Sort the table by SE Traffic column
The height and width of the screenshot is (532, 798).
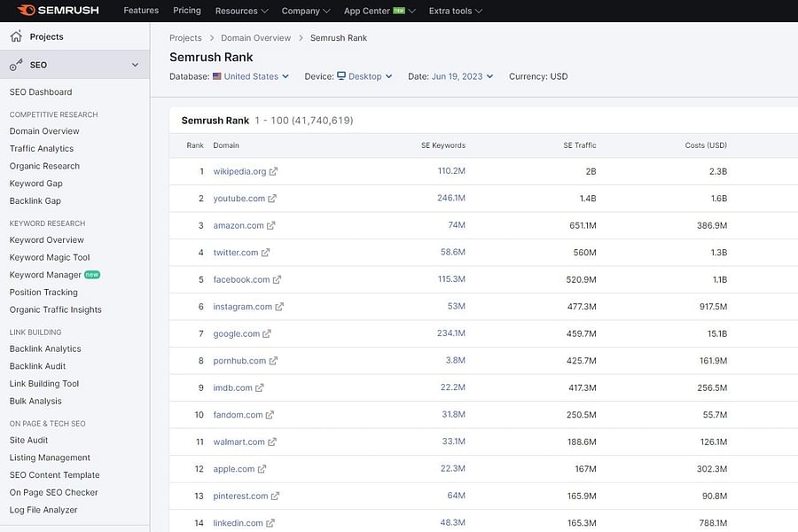582,145
